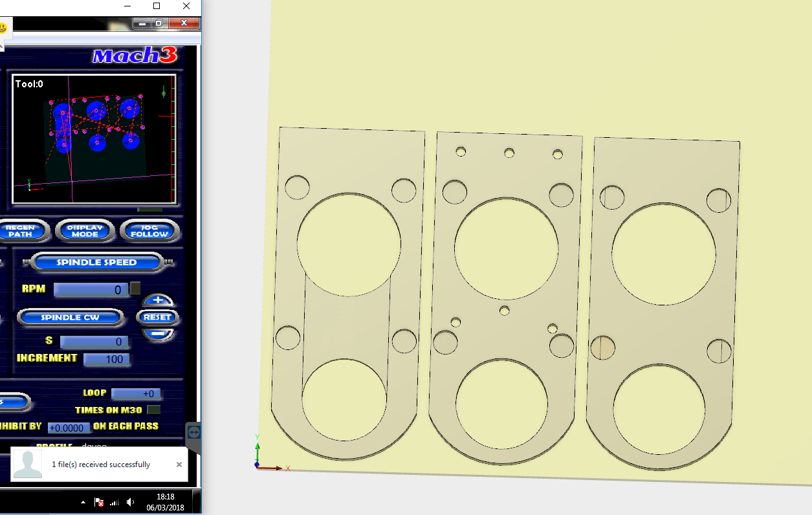Viewport: 812px width, 515px height.
Task: Decrease spindle speed with minus button
Action: click(158, 333)
